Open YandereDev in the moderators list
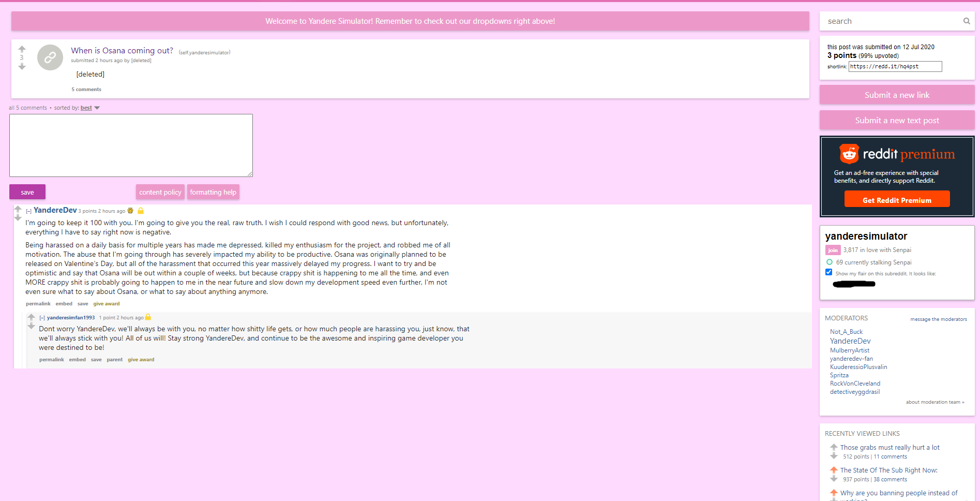Viewport: 980px width, 501px height. click(850, 341)
